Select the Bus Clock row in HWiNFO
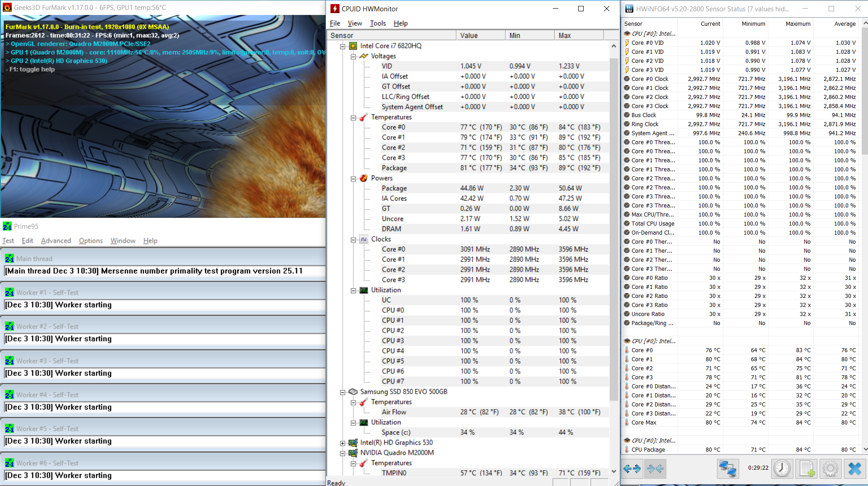This screenshot has width=868, height=486. [740, 115]
